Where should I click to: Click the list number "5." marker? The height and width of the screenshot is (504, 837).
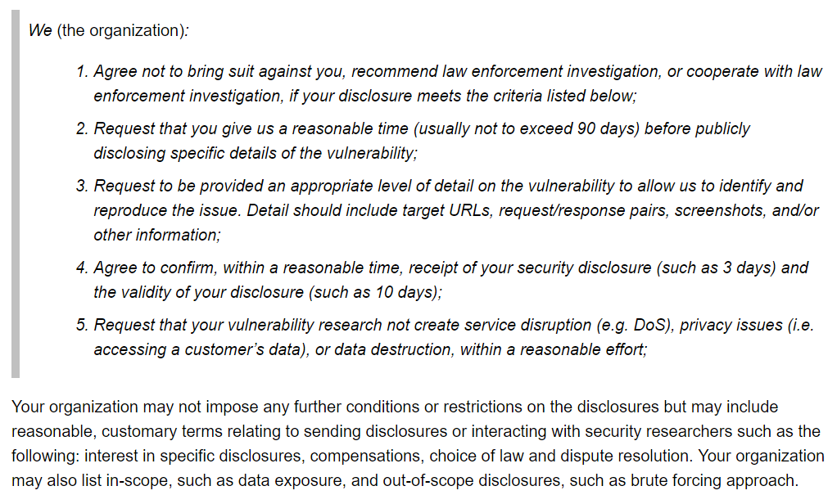[x=82, y=325]
